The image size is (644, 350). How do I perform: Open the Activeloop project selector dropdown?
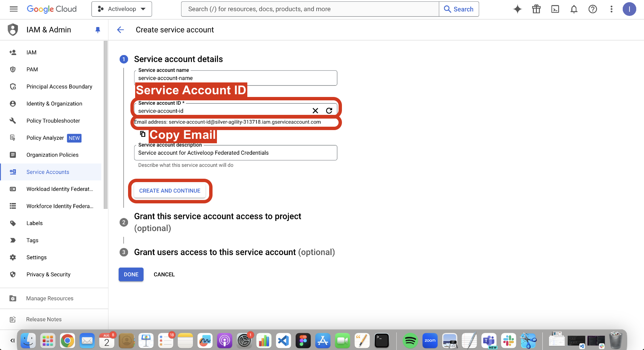122,9
